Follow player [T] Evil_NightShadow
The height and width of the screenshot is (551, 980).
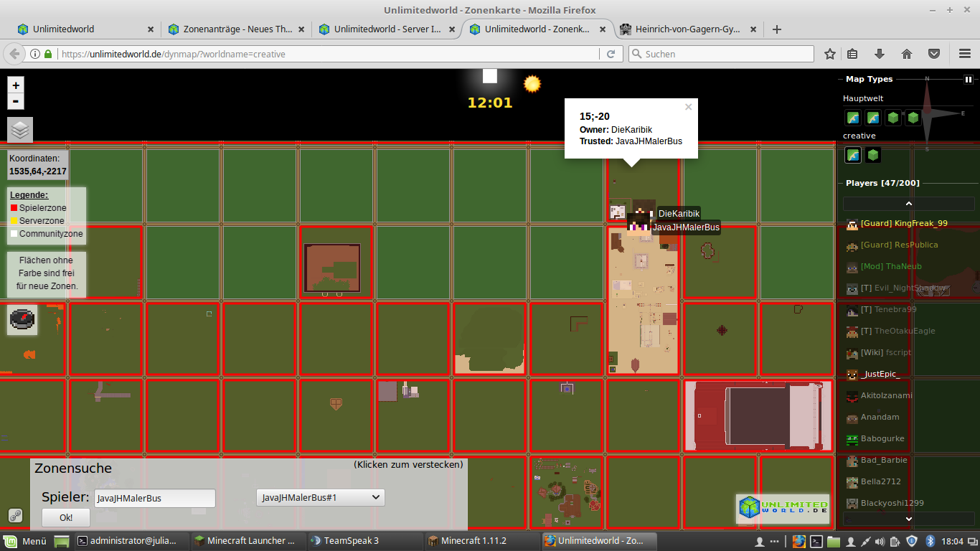pyautogui.click(x=903, y=288)
